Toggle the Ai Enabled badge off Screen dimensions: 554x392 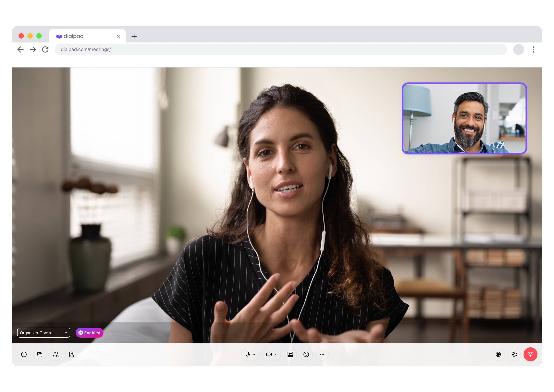pyautogui.click(x=89, y=333)
